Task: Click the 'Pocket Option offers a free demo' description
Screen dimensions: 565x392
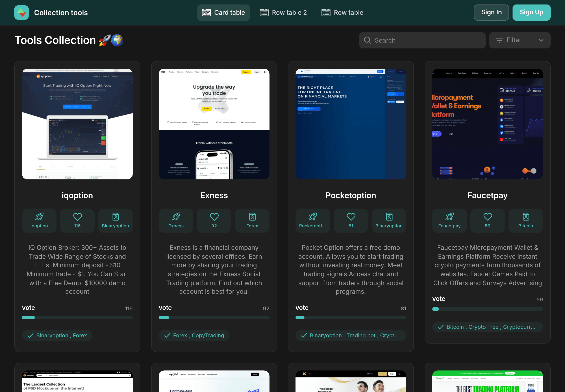Action: pos(351,269)
